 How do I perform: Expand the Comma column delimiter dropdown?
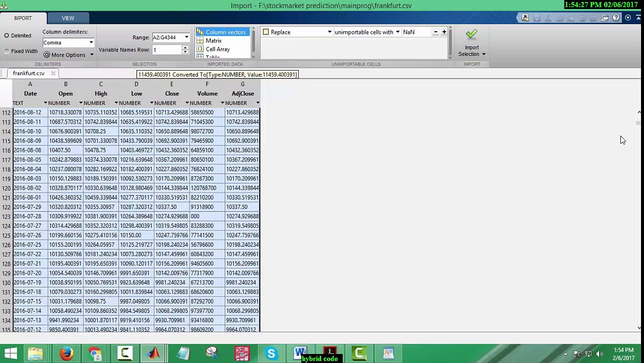(x=91, y=43)
